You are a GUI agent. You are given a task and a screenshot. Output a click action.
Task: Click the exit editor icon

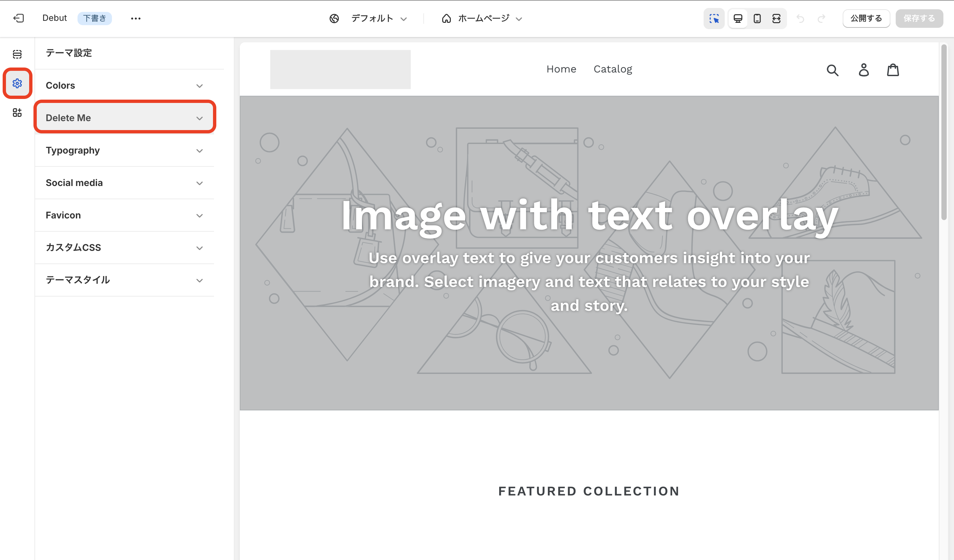pos(18,18)
